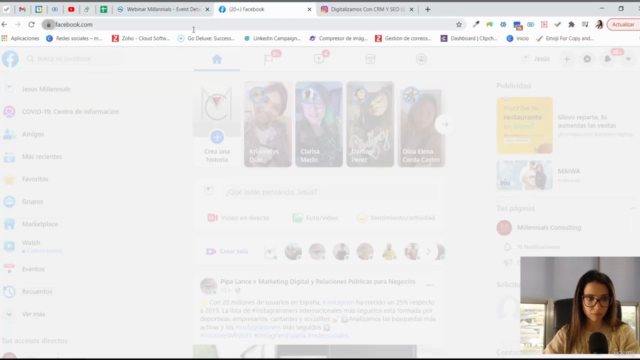Open a new browser tab with plus

tap(427, 9)
